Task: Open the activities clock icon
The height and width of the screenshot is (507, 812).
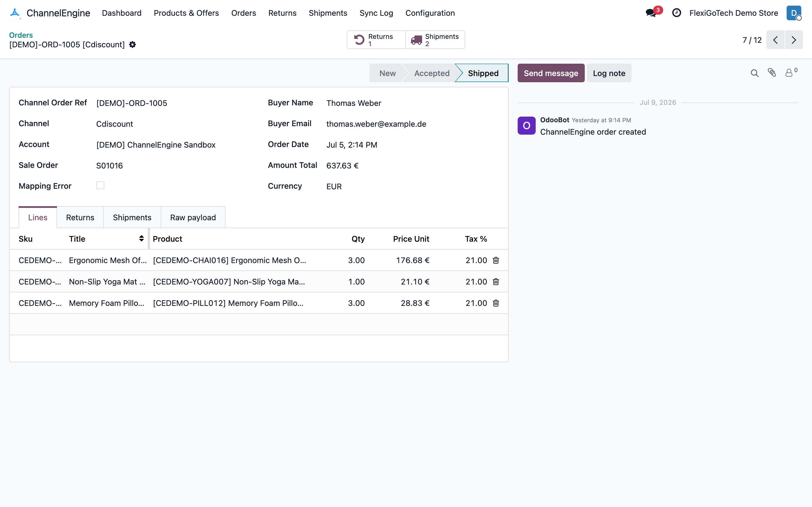Action: pos(676,13)
